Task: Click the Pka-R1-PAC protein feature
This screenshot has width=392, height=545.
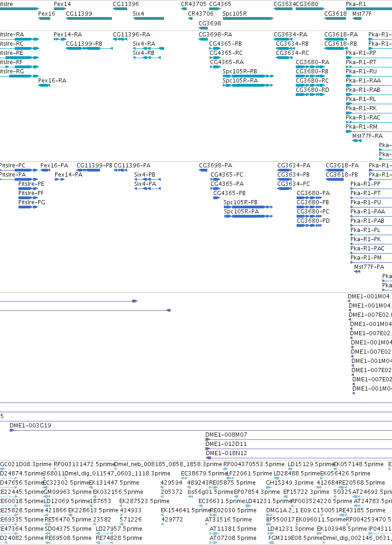Action: pos(371,253)
